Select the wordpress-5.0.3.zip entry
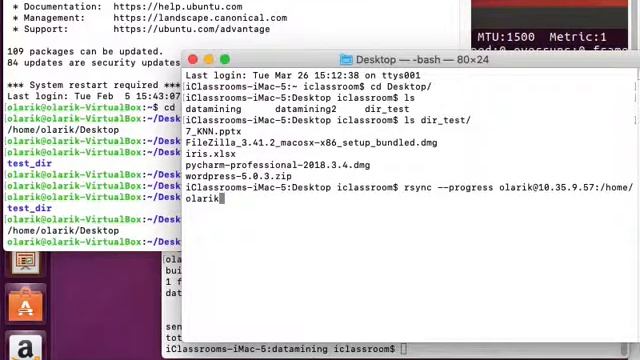 pyautogui.click(x=238, y=176)
